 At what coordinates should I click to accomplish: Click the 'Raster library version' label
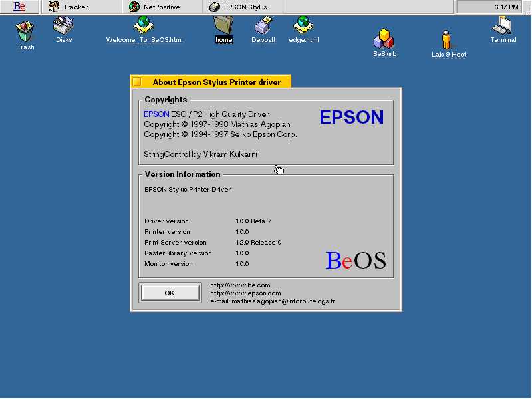178,253
